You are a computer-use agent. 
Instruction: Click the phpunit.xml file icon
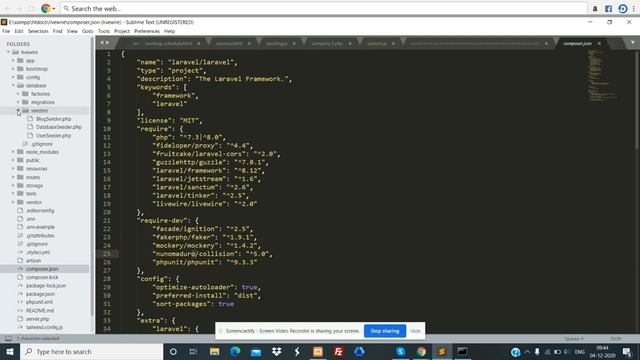click(20, 302)
